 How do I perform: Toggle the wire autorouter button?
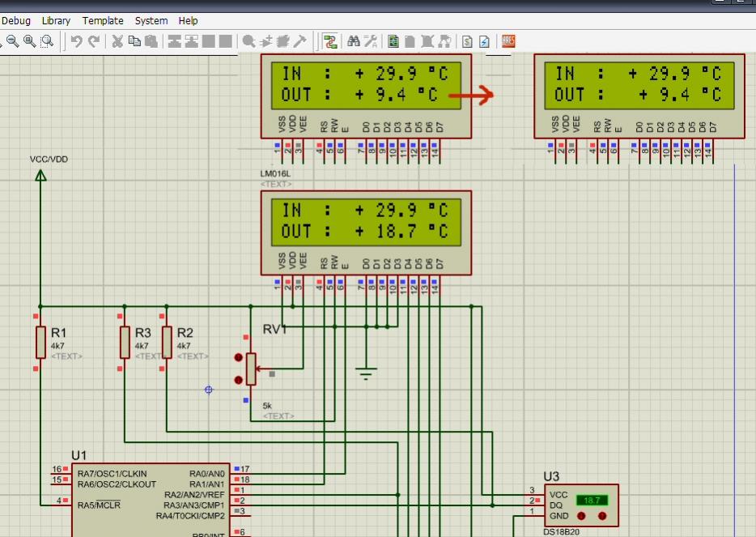point(330,41)
